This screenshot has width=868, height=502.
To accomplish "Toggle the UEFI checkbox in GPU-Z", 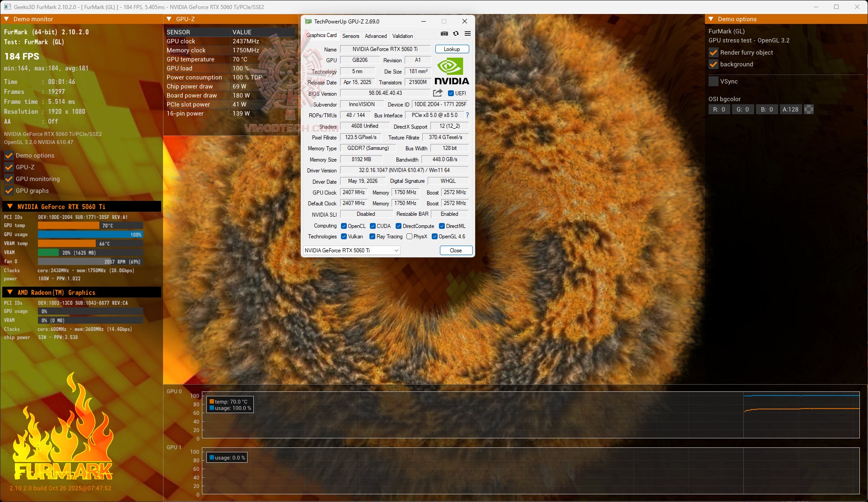I will [451, 93].
